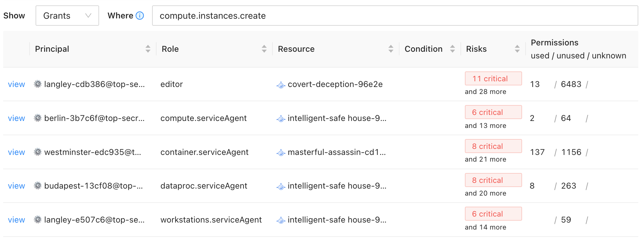
Task: Select principal langley-cdb386@top-se...
Action: coord(94,84)
